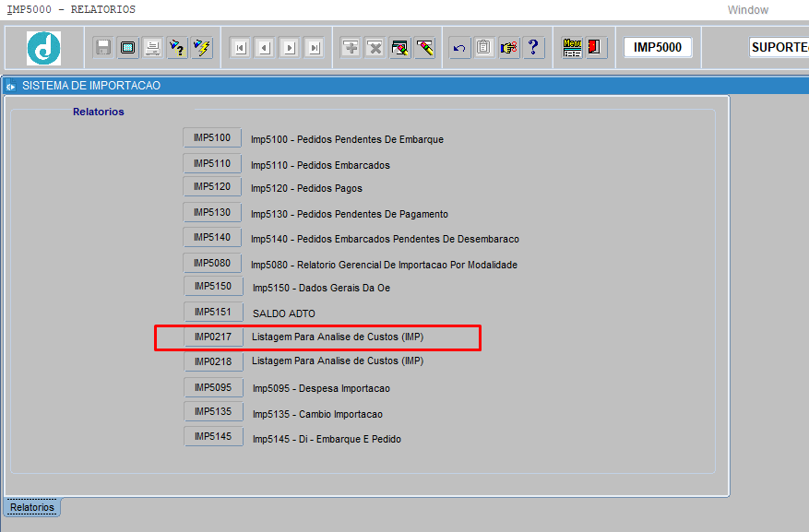Click the Menu icon in toolbar

[x=572, y=48]
